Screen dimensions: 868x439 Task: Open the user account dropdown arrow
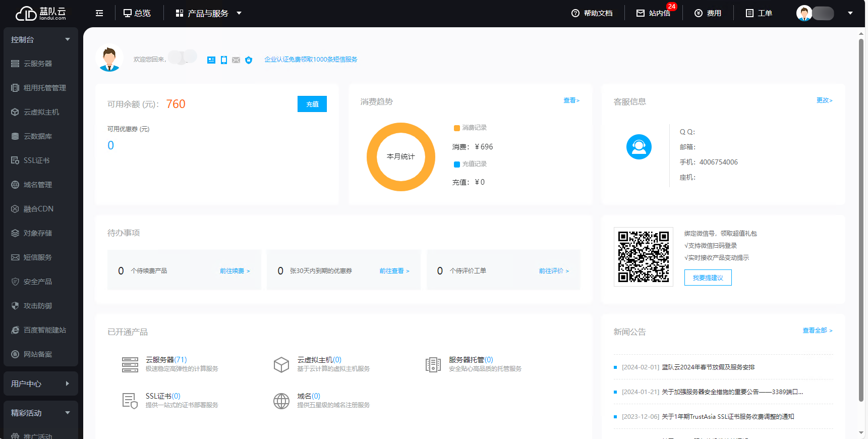[x=850, y=13]
